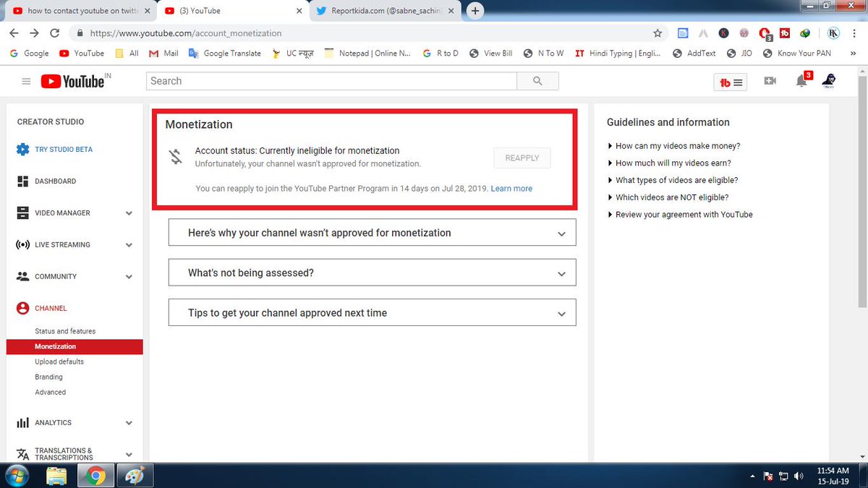Expand How much will my videos earn
The image size is (868, 488).
click(670, 163)
